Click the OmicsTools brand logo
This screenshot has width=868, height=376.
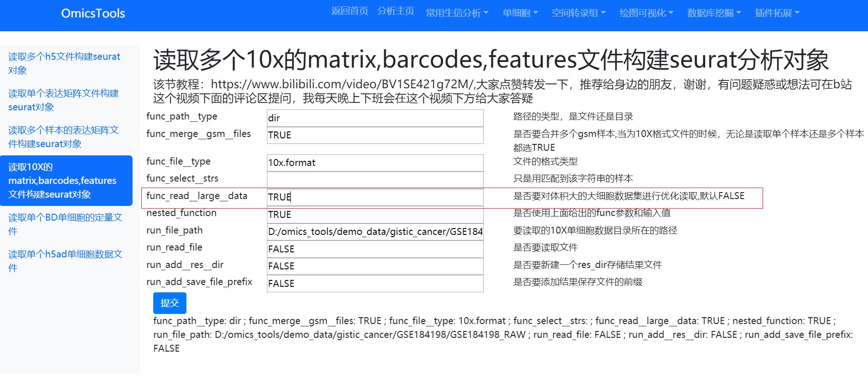(x=93, y=13)
